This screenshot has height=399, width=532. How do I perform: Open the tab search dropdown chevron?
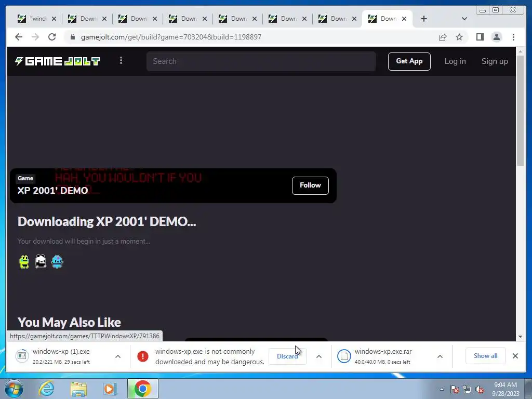click(x=464, y=19)
